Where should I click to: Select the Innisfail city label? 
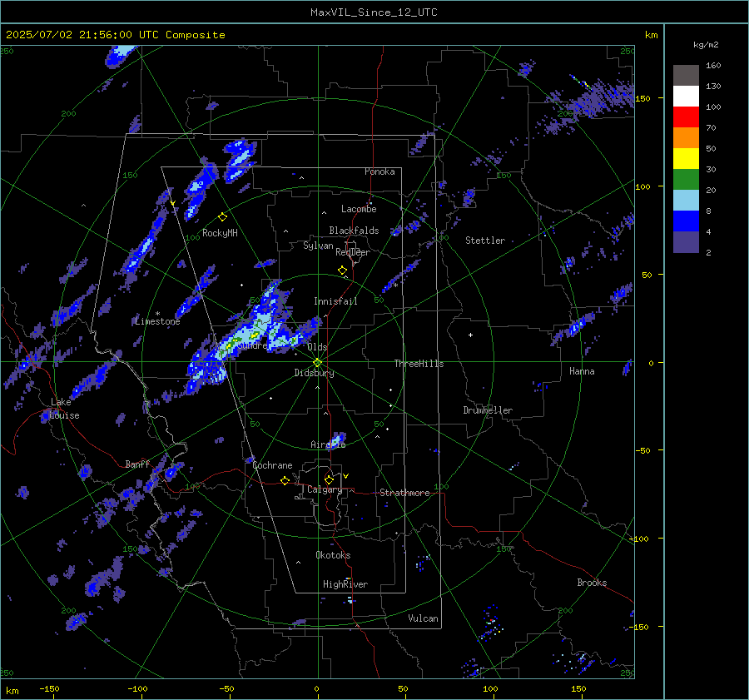pyautogui.click(x=335, y=301)
